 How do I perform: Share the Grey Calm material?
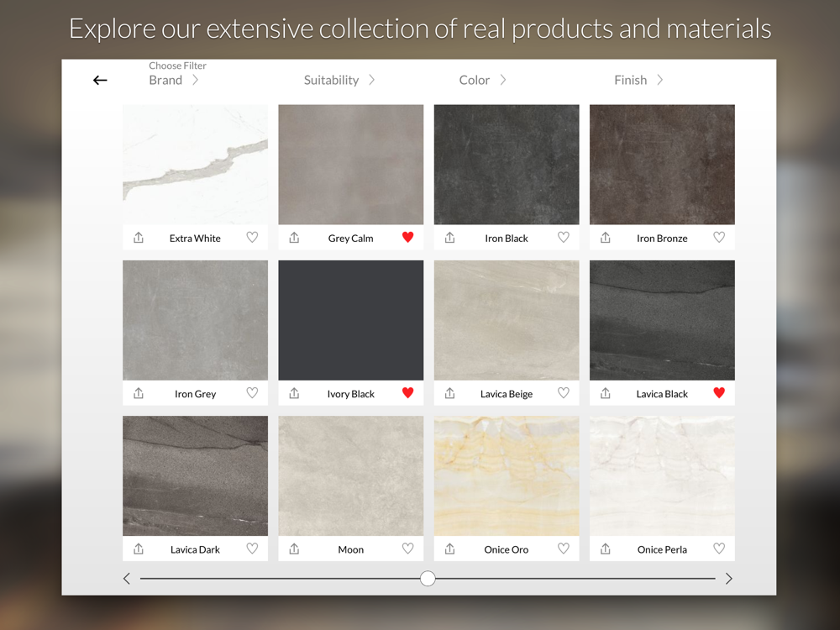[x=294, y=238]
